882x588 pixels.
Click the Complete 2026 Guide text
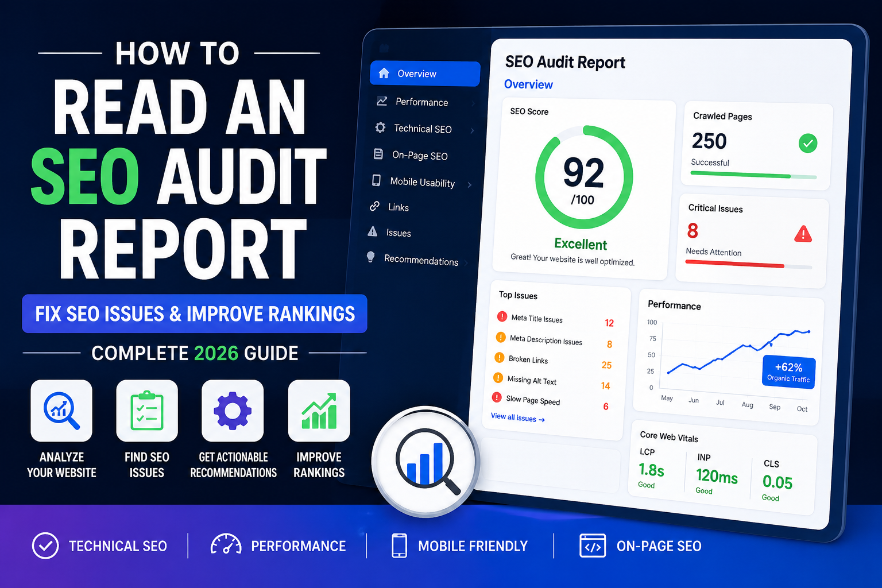coord(195,353)
